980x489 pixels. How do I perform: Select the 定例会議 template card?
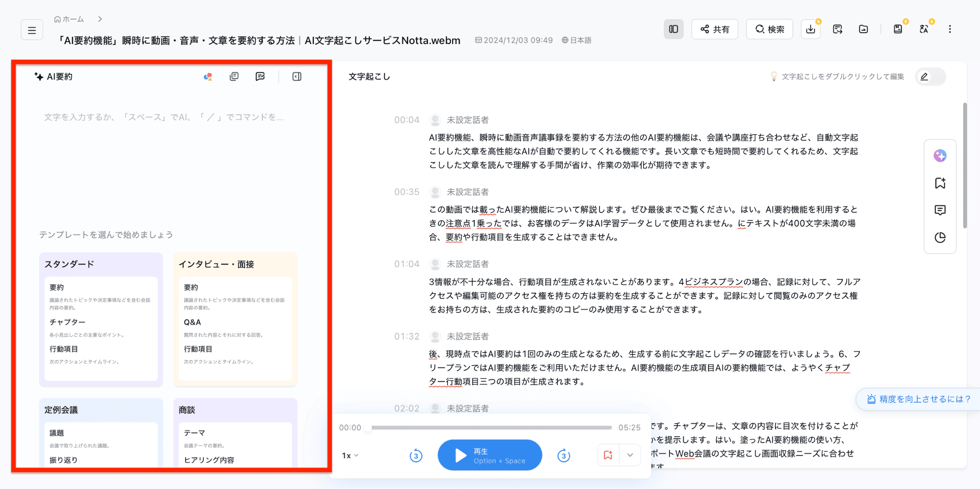101,432
